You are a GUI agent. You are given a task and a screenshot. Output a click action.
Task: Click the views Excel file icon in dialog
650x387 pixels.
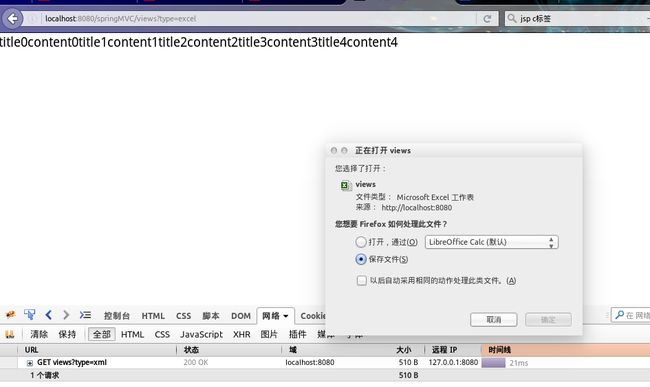(x=345, y=185)
